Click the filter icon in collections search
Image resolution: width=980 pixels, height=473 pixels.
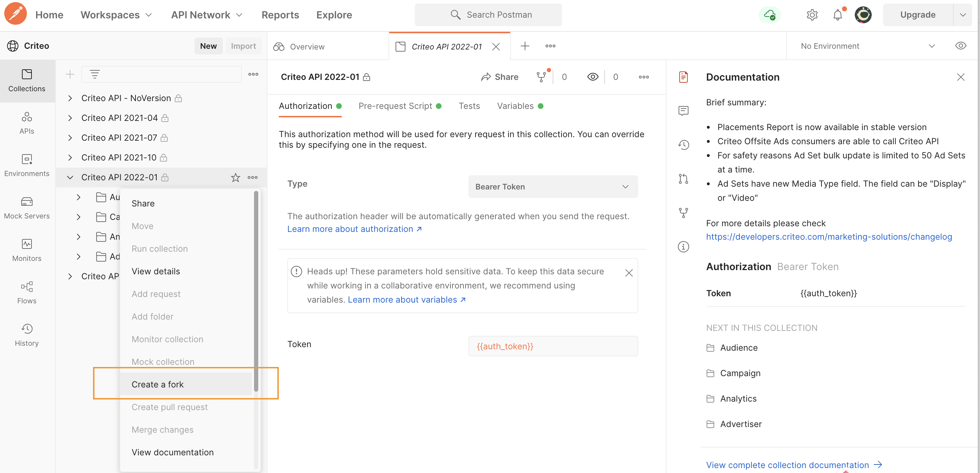[95, 74]
